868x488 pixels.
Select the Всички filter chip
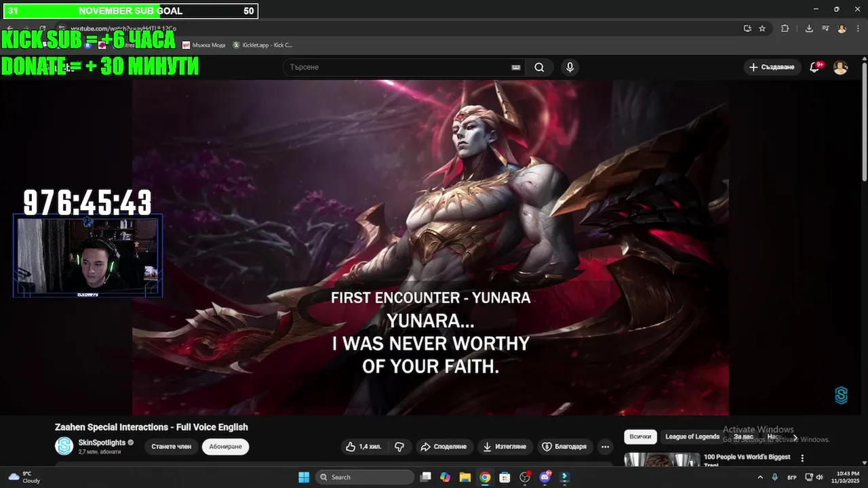[x=640, y=436]
